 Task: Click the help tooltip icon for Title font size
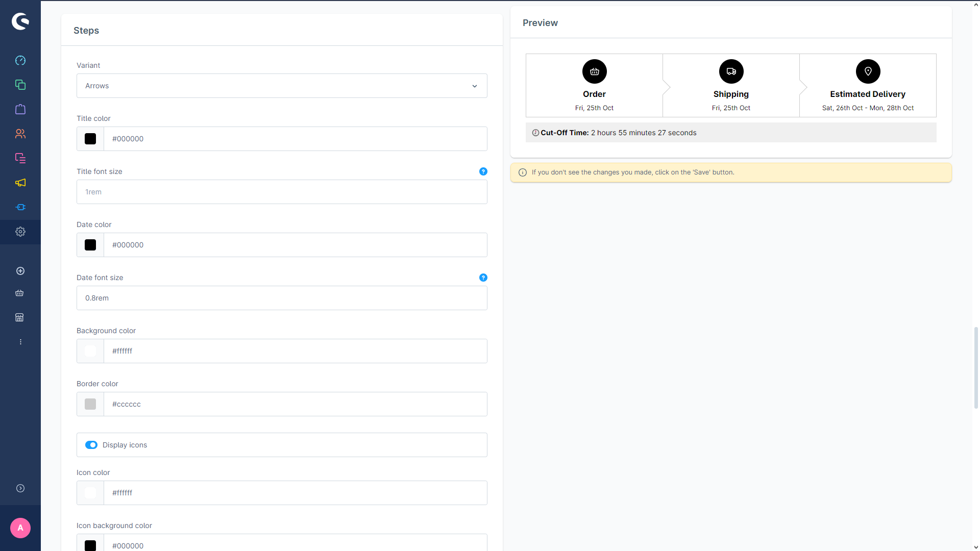483,171
